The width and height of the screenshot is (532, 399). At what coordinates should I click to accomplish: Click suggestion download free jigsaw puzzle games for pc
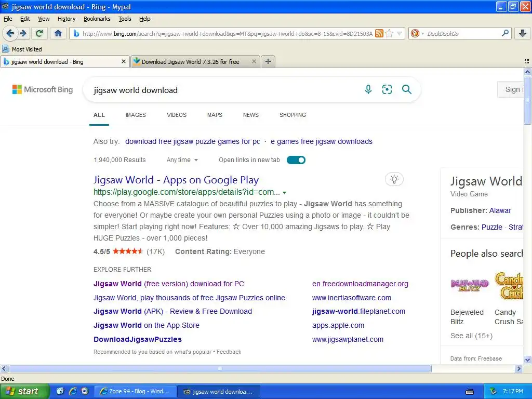(x=192, y=141)
